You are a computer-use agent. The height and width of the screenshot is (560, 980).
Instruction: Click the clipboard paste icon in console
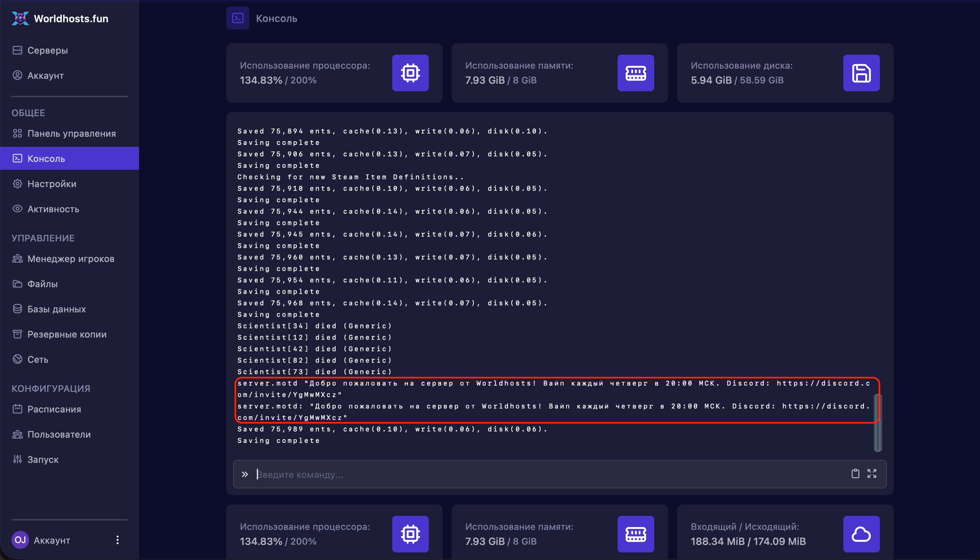point(855,474)
